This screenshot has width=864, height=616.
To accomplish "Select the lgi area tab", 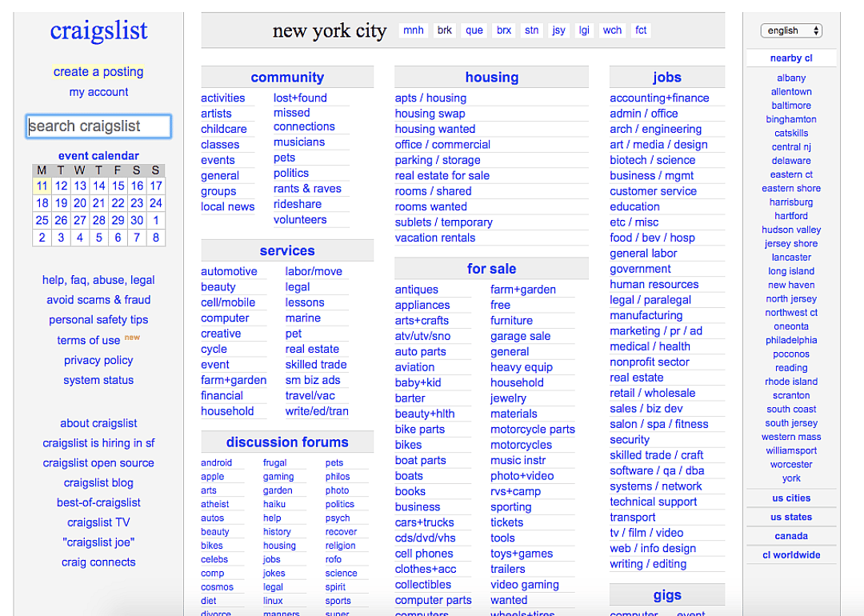I will point(584,30).
